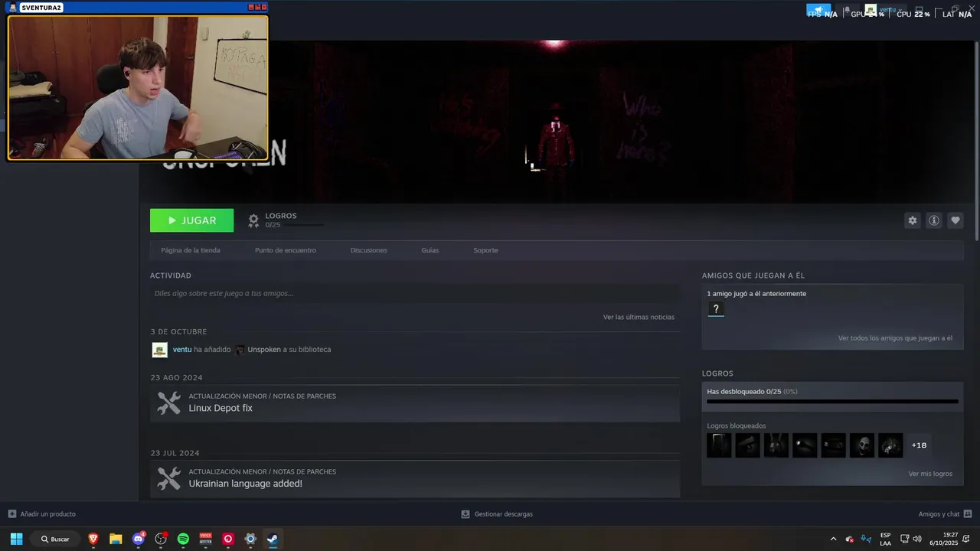Open Spotify from the taskbar

[183, 539]
